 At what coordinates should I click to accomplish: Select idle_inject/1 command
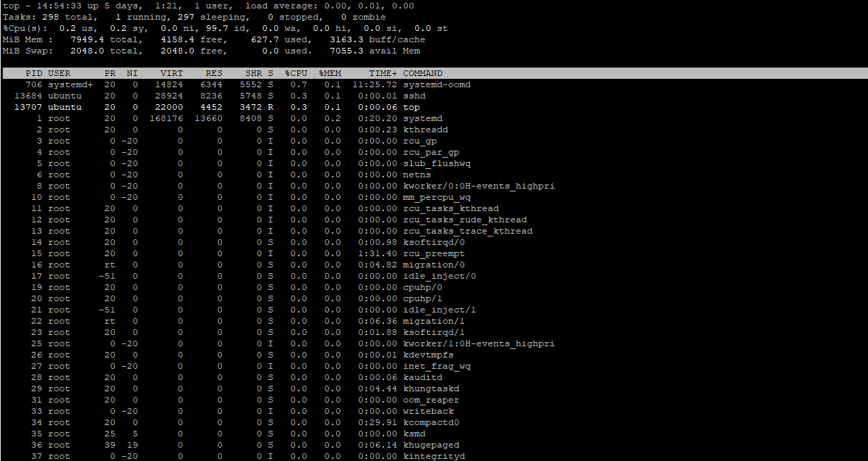[440, 310]
